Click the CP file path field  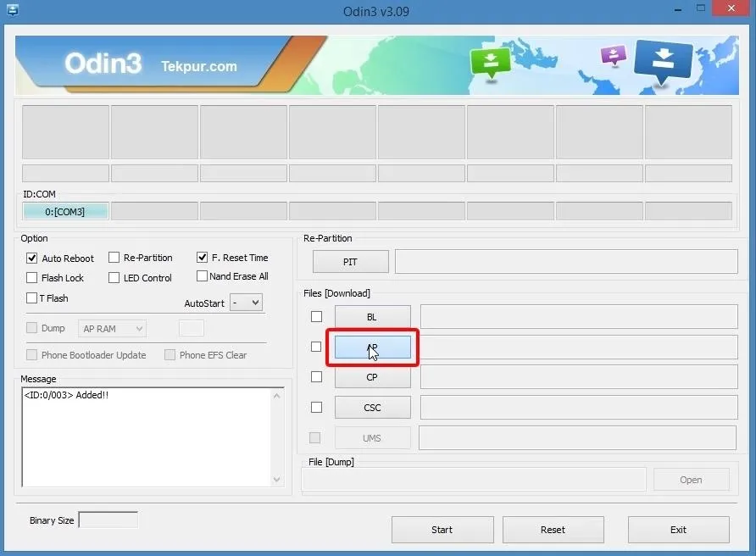579,377
